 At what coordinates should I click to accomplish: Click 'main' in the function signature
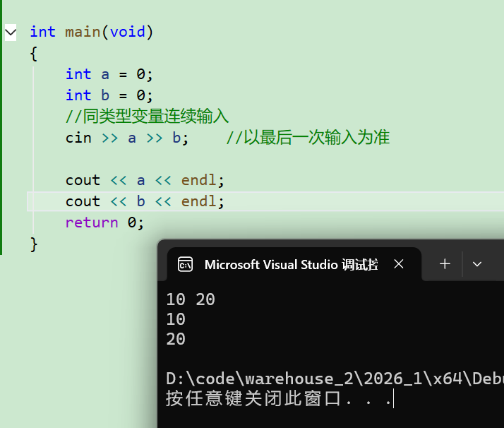[83, 32]
